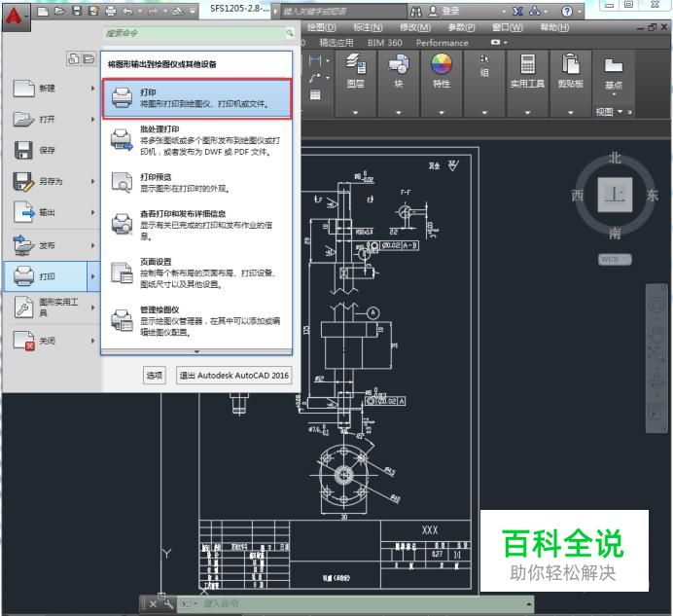
Task: Click the keyword search input field in title bar
Action: 343,11
